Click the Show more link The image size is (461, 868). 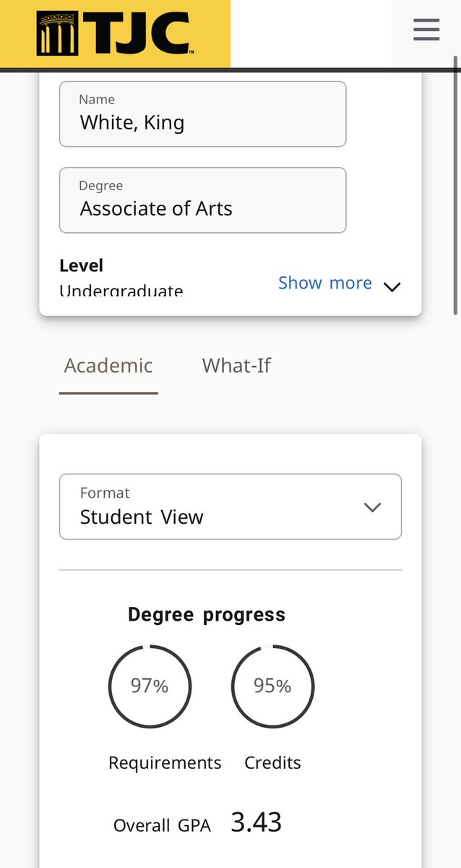[325, 283]
